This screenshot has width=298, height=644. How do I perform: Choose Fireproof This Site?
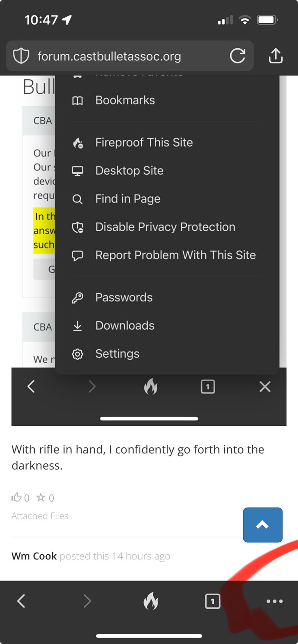coord(167,143)
